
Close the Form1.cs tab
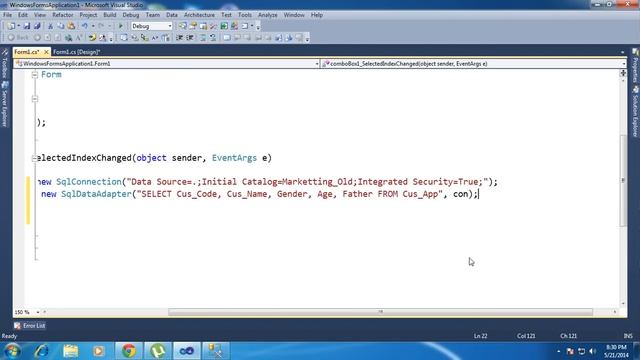coord(46,52)
